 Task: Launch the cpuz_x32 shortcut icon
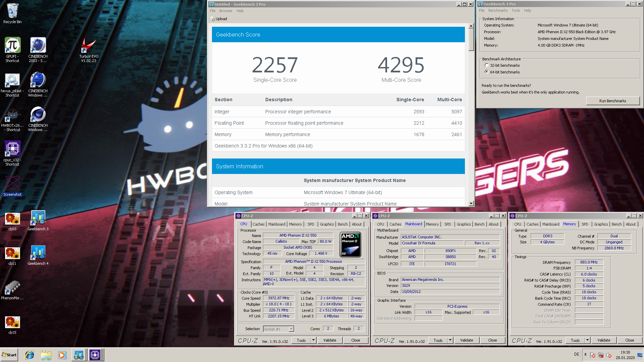click(x=12, y=154)
